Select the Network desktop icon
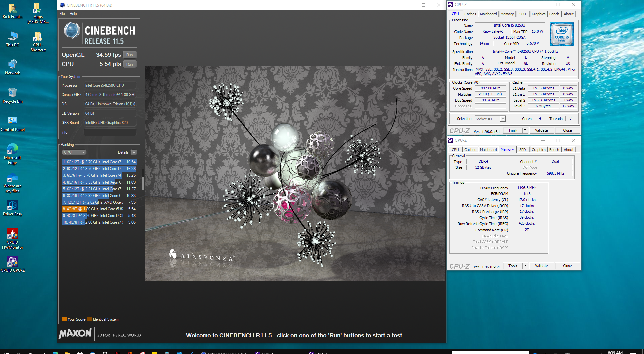This screenshot has width=644, height=354. (12, 67)
